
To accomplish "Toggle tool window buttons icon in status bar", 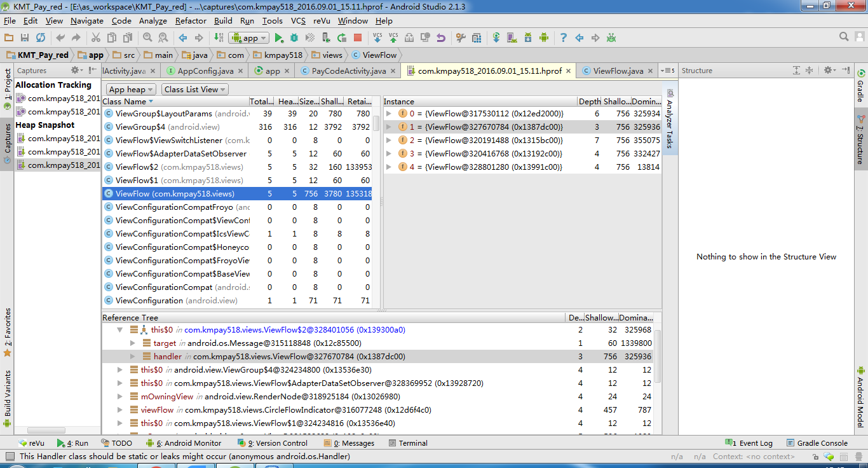I will point(10,456).
